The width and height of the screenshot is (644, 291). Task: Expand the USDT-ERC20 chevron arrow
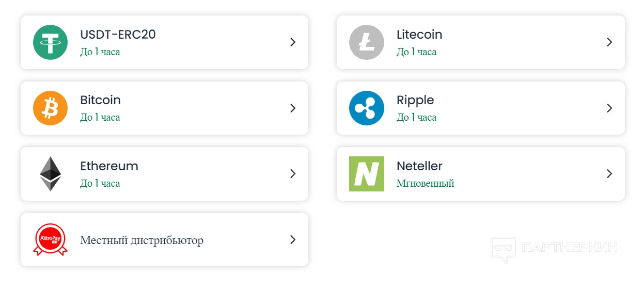click(293, 42)
